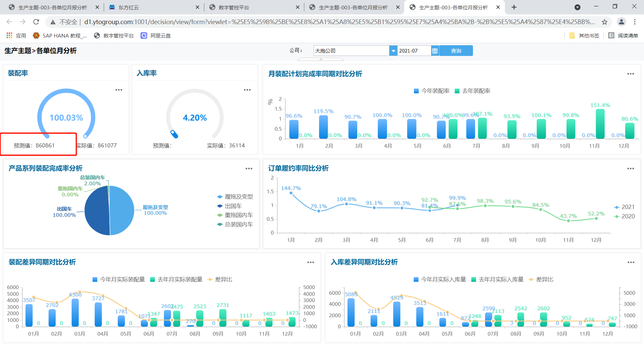Open the 产品系列装配完成率分析 ellipsis menu

click(x=249, y=168)
